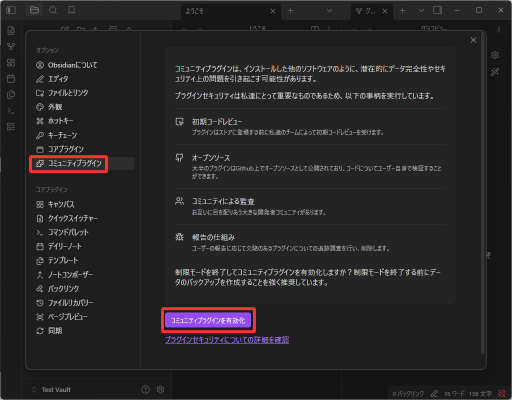The width and height of the screenshot is (512, 400).
Task: Open the search magnifier icon
Action: click(x=53, y=10)
